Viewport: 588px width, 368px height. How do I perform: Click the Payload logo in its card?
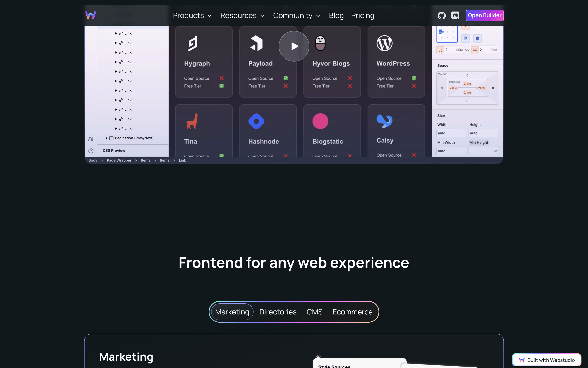(x=256, y=43)
